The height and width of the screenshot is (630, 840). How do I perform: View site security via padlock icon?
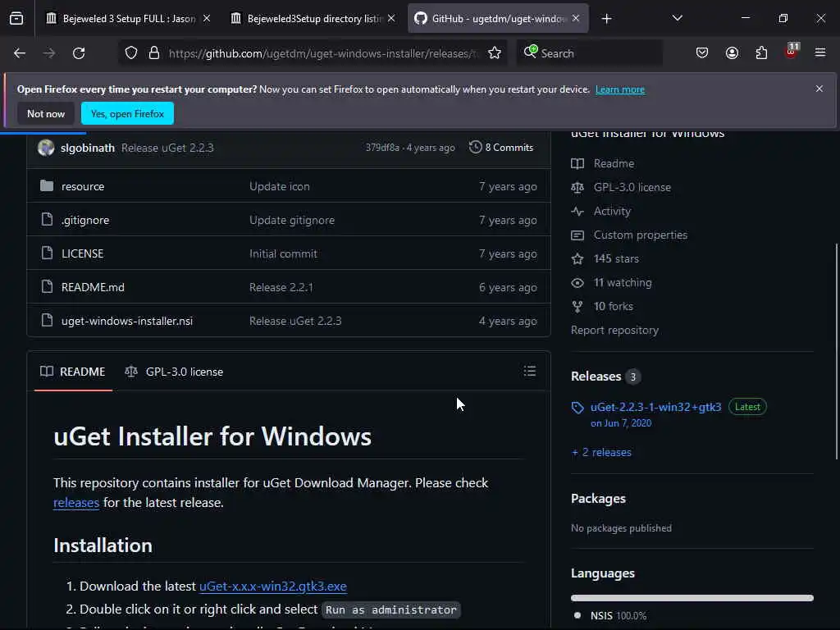pyautogui.click(x=154, y=53)
